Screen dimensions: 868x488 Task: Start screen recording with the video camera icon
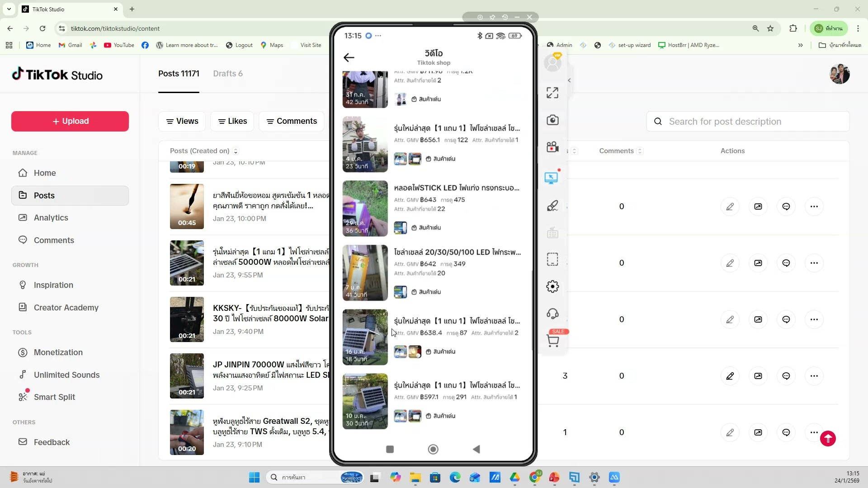552,146
